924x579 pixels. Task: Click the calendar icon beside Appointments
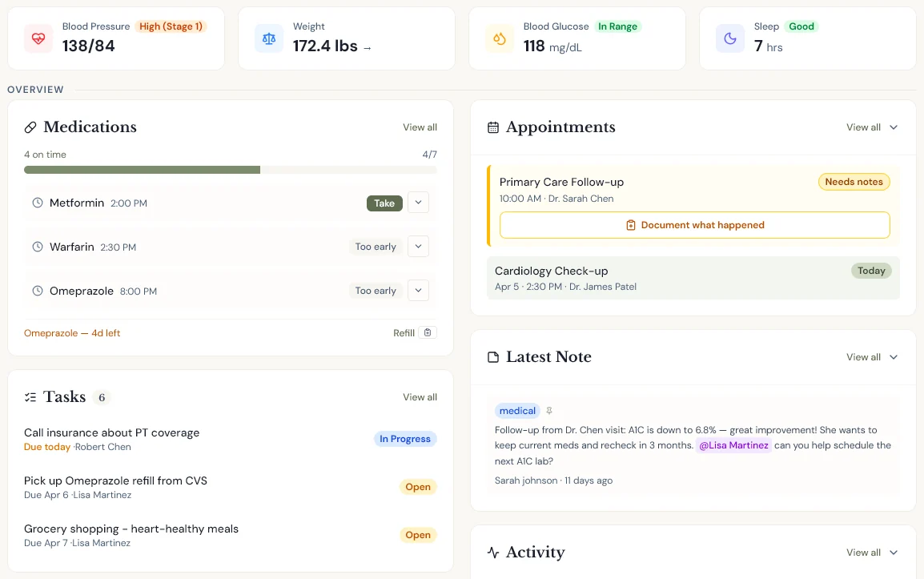[x=493, y=127]
